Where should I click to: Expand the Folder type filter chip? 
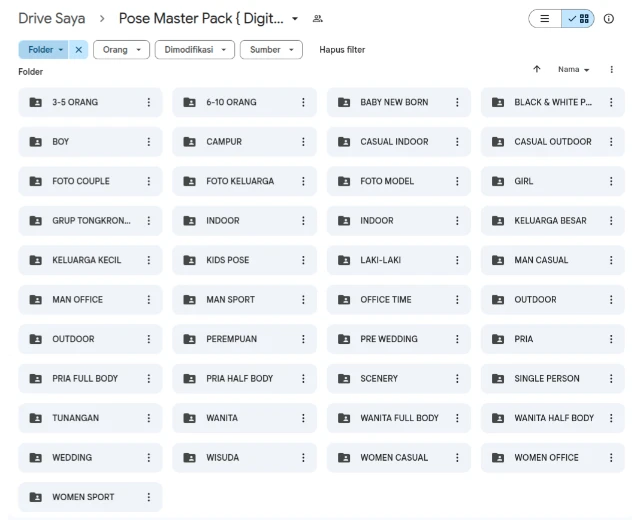(44, 50)
